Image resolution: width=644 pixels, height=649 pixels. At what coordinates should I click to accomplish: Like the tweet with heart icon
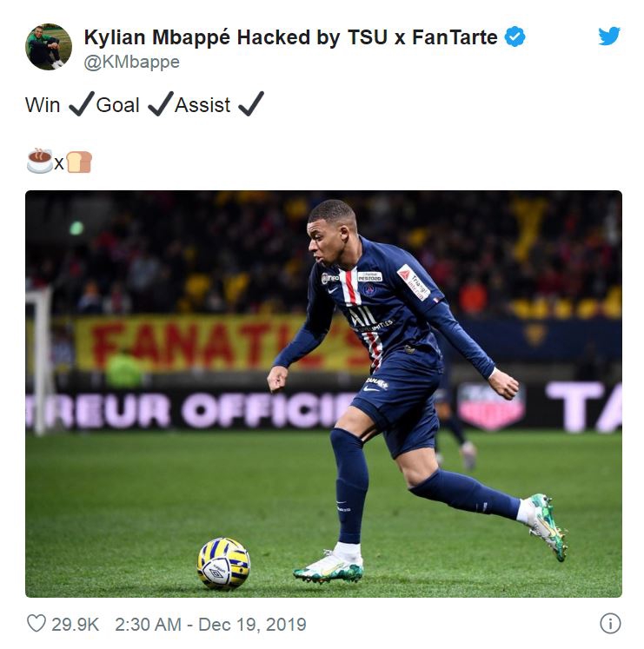click(37, 623)
